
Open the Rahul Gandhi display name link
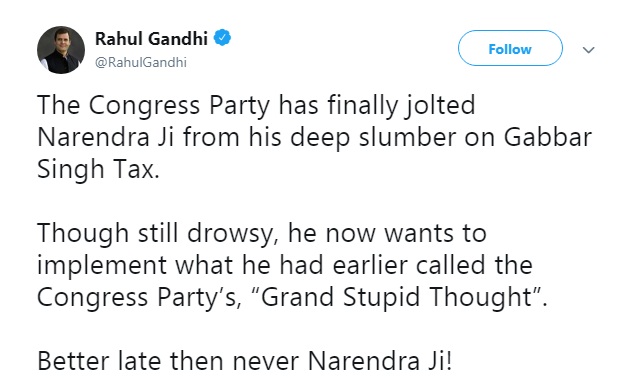(151, 38)
